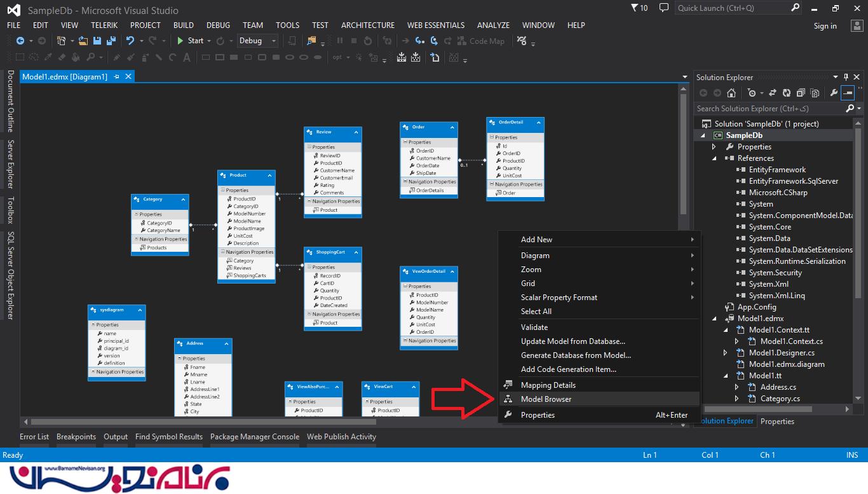This screenshot has height=494, width=868.
Task: Click the Save All toolbar icon
Action: click(x=111, y=41)
